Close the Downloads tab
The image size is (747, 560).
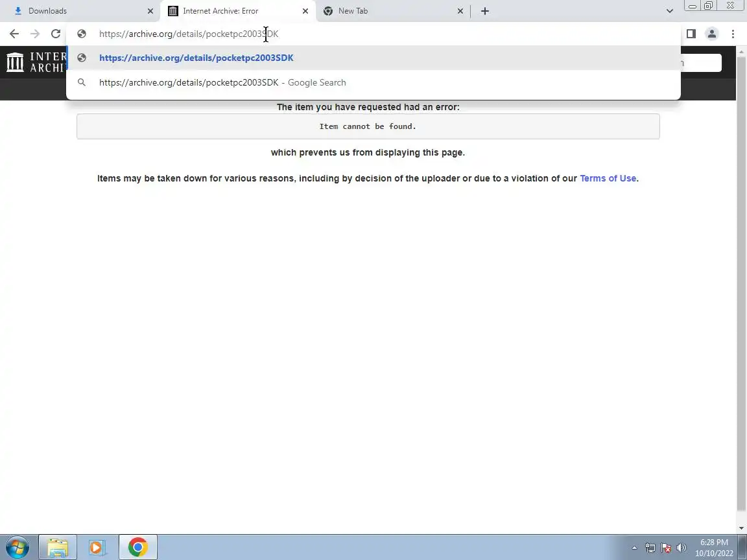click(150, 11)
